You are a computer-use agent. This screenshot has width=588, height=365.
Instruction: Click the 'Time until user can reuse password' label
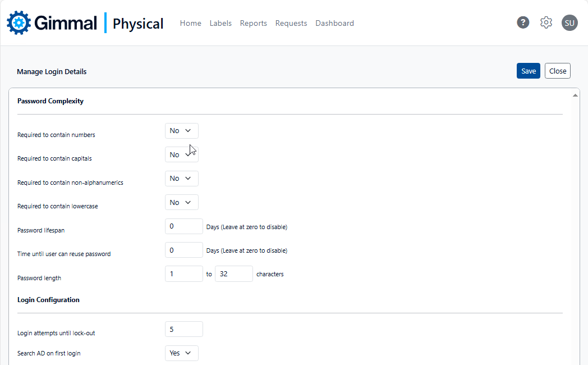click(64, 254)
